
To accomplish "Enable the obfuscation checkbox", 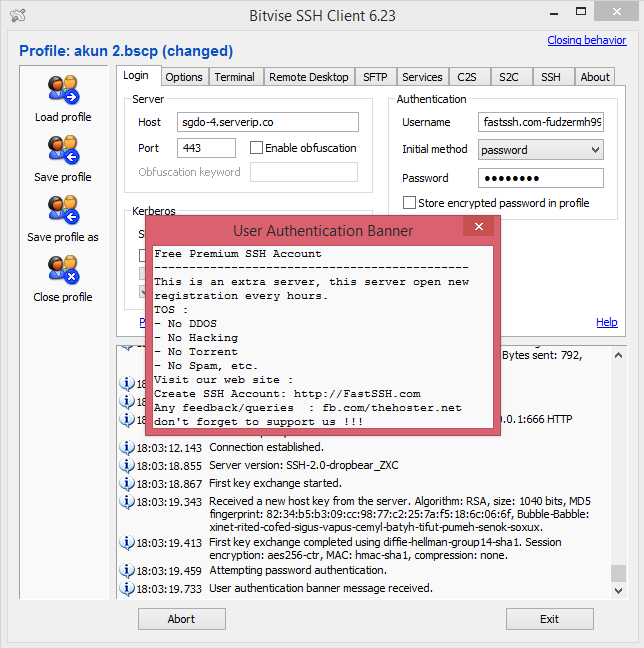I will (256, 148).
